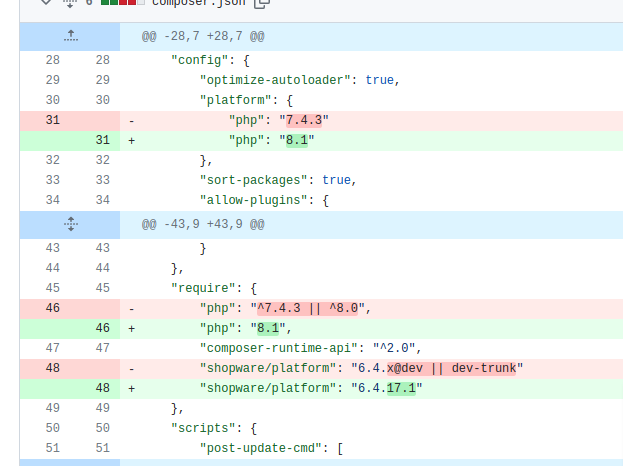Click the diffstat colored squares
623x466 pixels.
[x=120, y=3]
